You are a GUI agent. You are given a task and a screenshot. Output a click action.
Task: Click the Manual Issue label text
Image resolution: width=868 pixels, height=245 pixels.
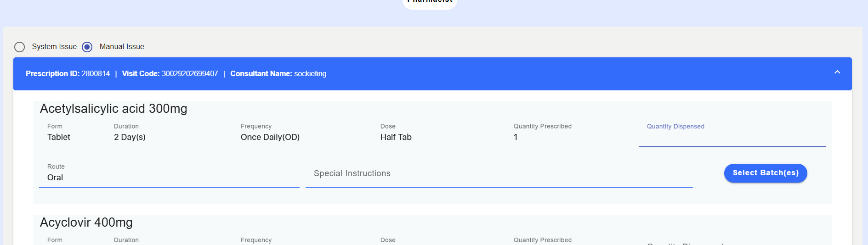coord(122,47)
